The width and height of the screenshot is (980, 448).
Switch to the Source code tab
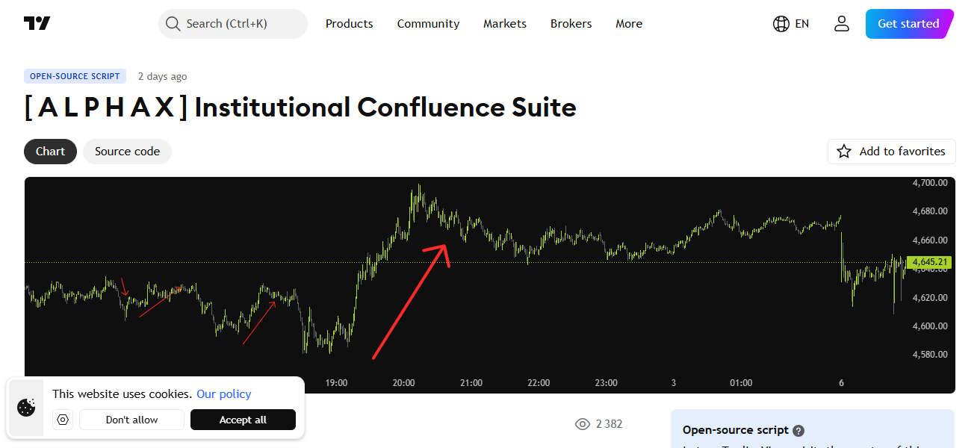point(127,151)
